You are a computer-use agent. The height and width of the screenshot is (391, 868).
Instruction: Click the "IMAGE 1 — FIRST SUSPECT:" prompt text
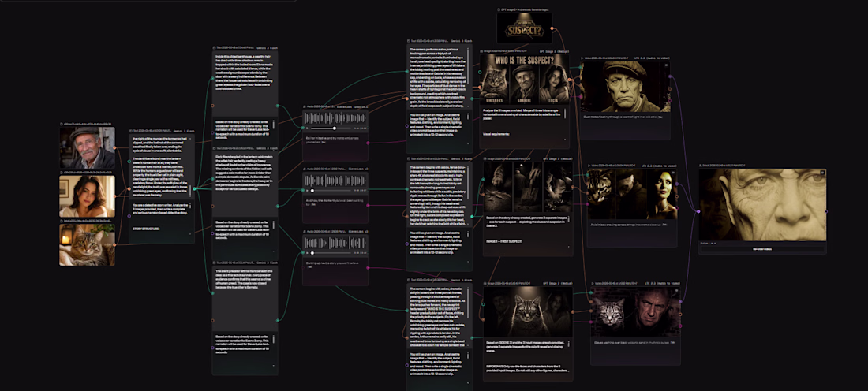[x=503, y=242]
